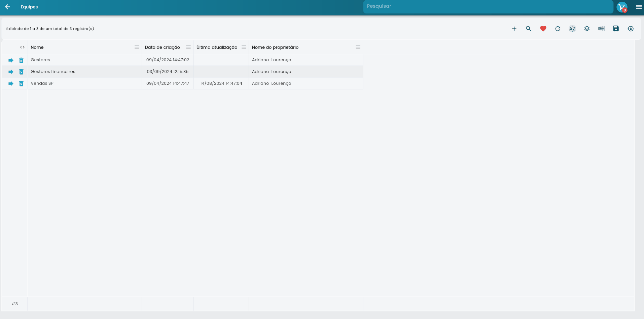Open the magnifier search icon in toolbar
Viewport: 644px width, 319px height.
[529, 29]
